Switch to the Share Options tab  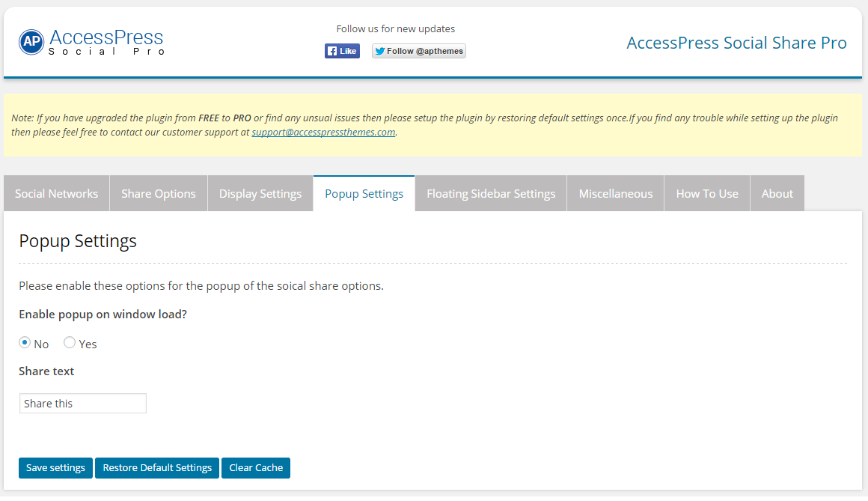(159, 193)
